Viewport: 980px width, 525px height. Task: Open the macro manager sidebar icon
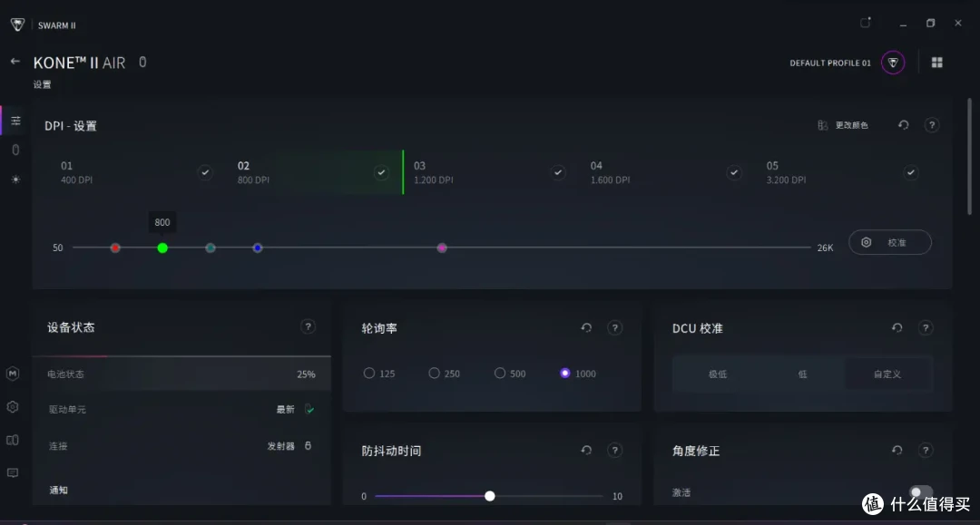pos(13,374)
